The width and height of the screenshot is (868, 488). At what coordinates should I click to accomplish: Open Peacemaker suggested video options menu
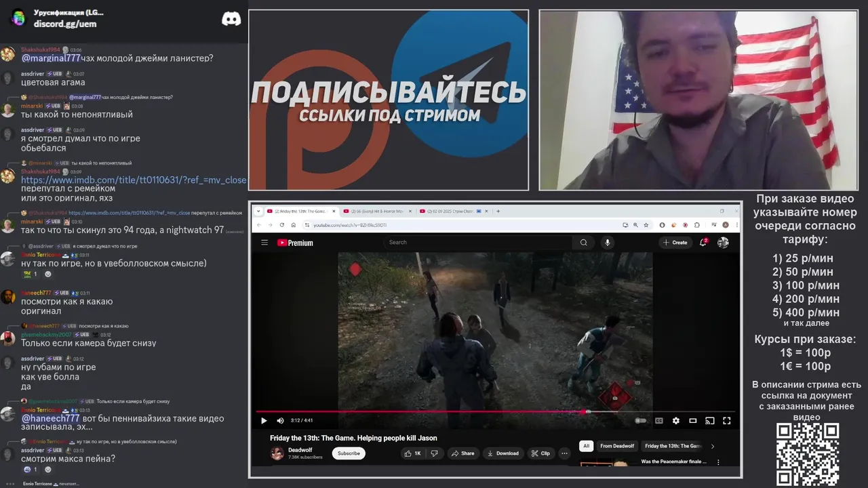(718, 462)
